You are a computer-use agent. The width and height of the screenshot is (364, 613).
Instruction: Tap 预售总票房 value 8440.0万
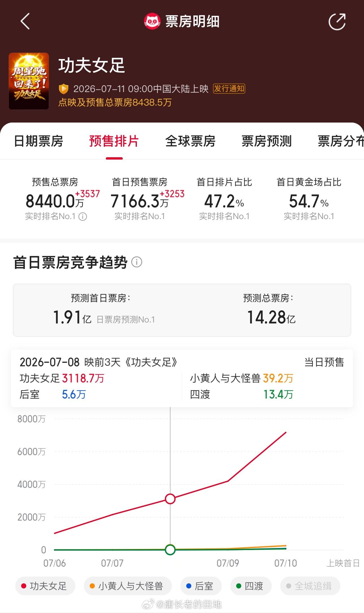pyautogui.click(x=55, y=201)
